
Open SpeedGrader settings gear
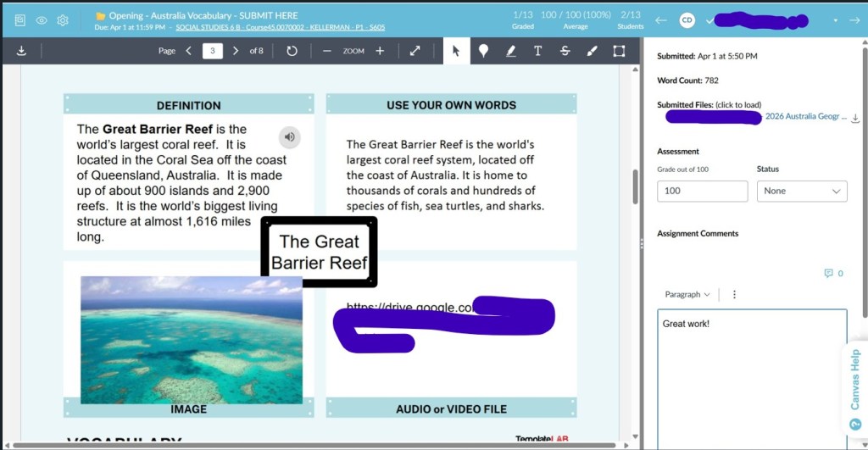coord(62,19)
